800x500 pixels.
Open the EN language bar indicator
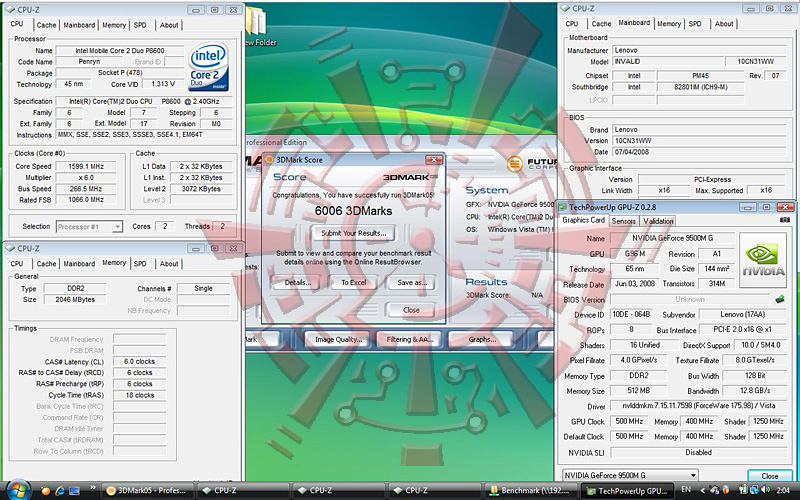tap(686, 489)
